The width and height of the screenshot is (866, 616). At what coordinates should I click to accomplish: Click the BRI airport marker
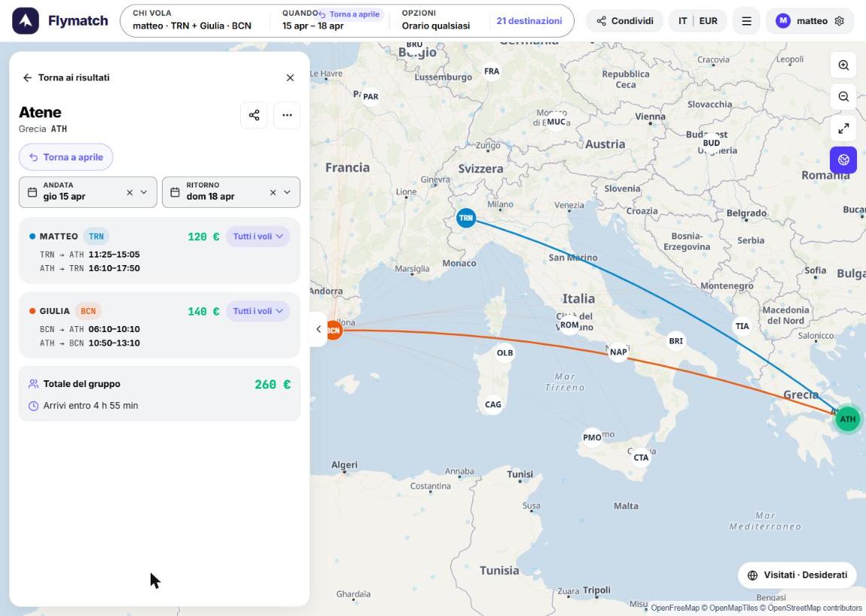(x=676, y=341)
